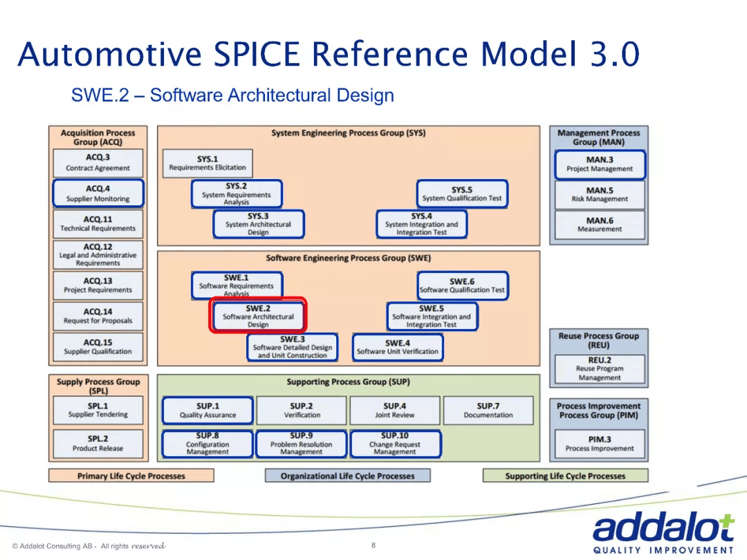Click SYS.4 System Integration Test box
Image resolution: width=747 pixels, height=560 pixels.
pyautogui.click(x=422, y=224)
